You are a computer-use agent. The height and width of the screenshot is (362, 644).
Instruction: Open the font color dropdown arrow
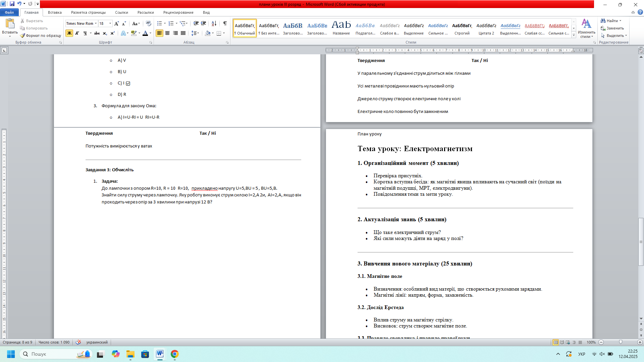coord(150,33)
